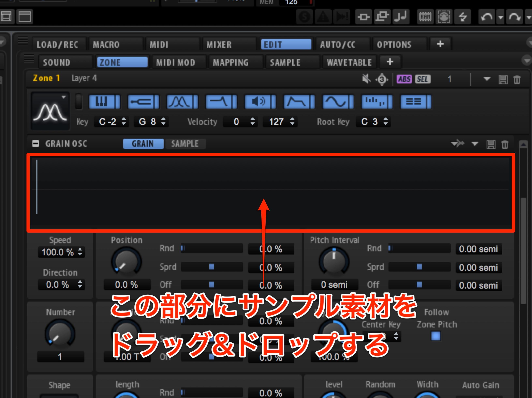Click the undo arrow icon
Screen dimensions: 532x398
coord(487,17)
